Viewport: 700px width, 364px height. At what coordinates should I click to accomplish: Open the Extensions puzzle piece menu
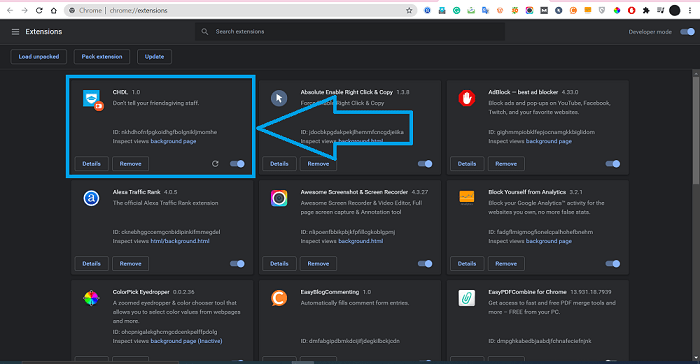click(646, 10)
